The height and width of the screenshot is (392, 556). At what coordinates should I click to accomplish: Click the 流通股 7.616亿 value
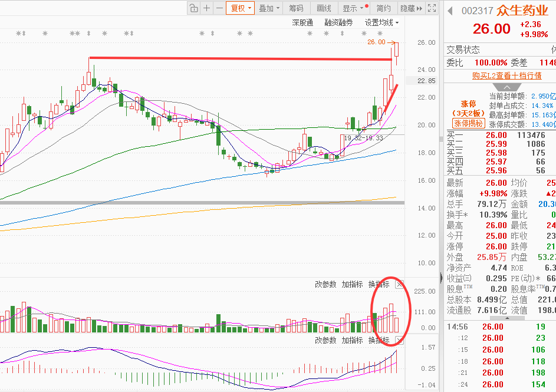coord(492,311)
